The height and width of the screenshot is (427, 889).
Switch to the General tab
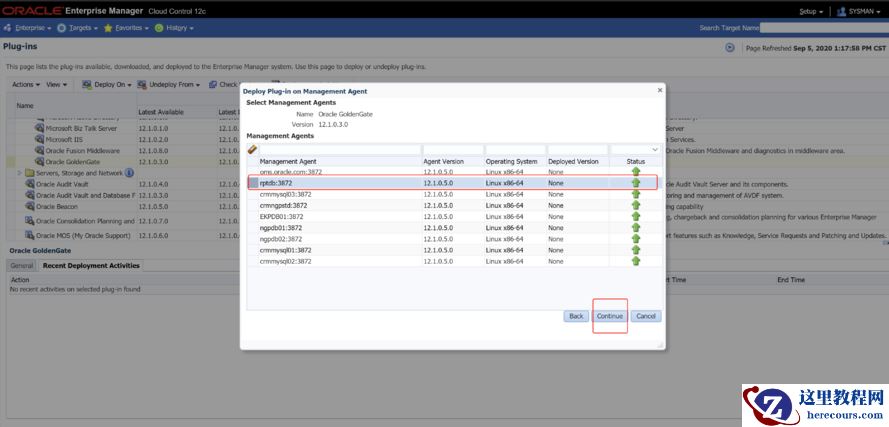click(x=21, y=266)
